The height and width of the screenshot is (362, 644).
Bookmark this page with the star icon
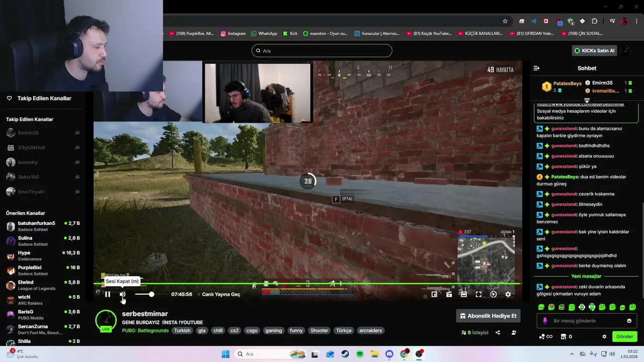pos(505,21)
